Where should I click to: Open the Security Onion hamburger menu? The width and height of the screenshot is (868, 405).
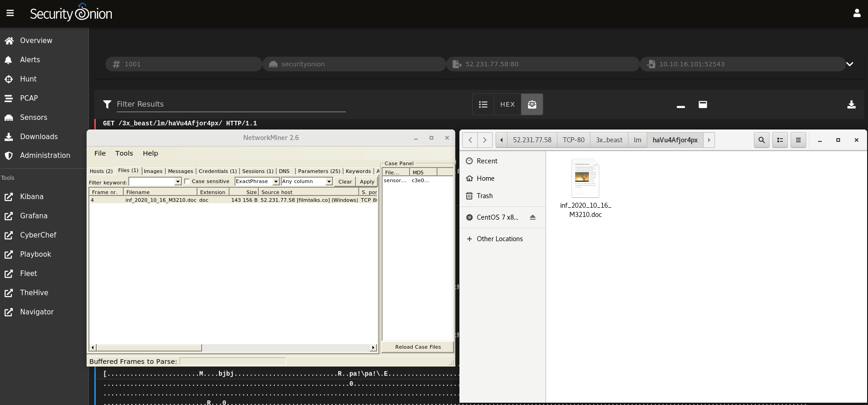[x=10, y=13]
